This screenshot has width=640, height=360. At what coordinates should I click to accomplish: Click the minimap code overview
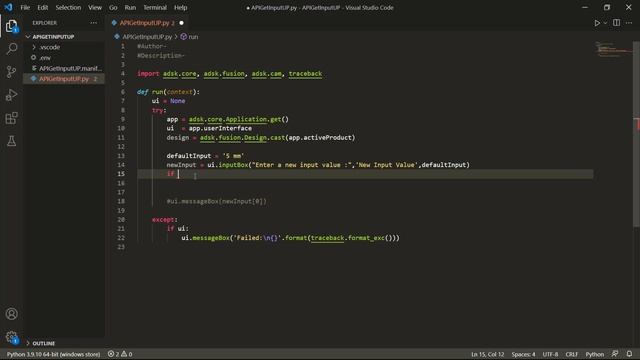613,50
